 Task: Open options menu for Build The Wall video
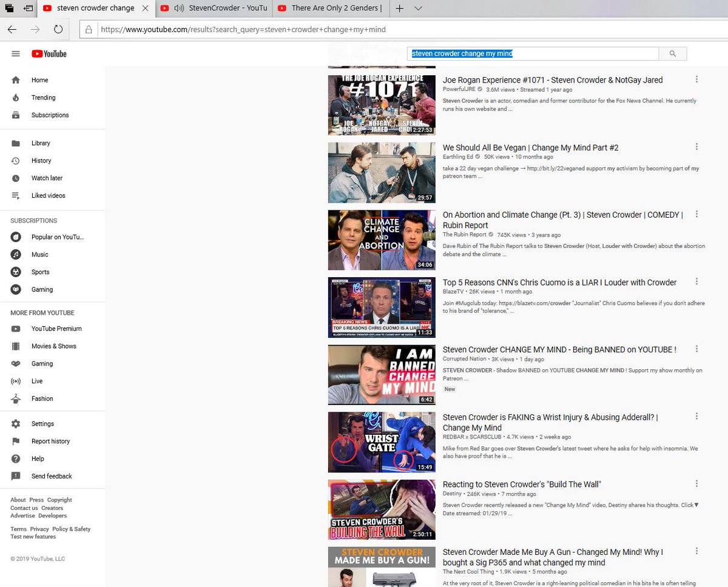tap(696, 483)
